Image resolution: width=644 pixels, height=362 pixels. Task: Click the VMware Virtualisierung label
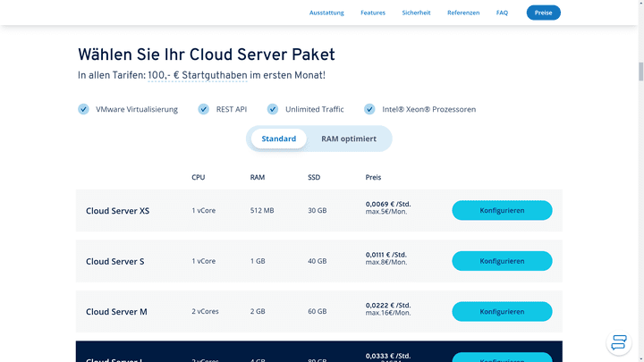137,110
